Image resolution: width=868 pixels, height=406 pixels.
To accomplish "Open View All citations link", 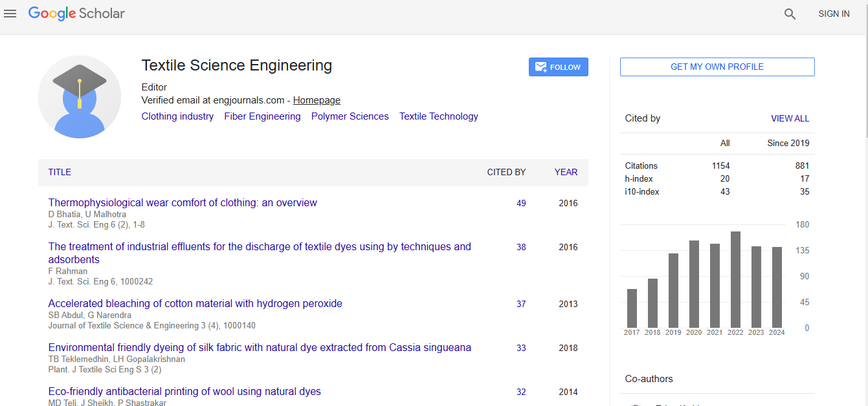I will (790, 118).
